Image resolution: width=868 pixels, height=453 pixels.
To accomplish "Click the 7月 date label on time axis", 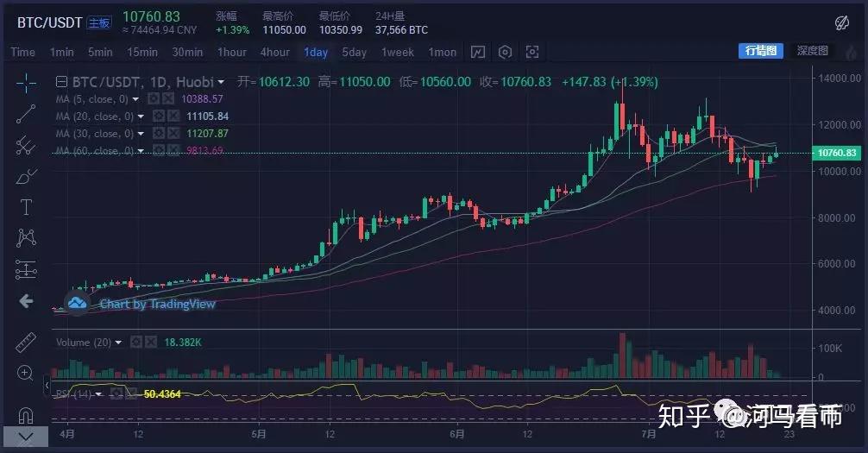I will [x=650, y=434].
